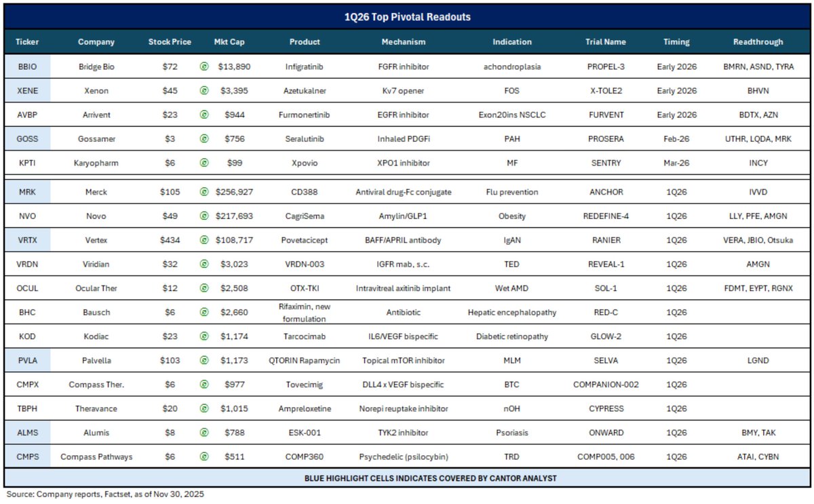Viewport: 814px width, 504px height.
Task: Click the green icon in the CMPX row
Action: coord(203,385)
